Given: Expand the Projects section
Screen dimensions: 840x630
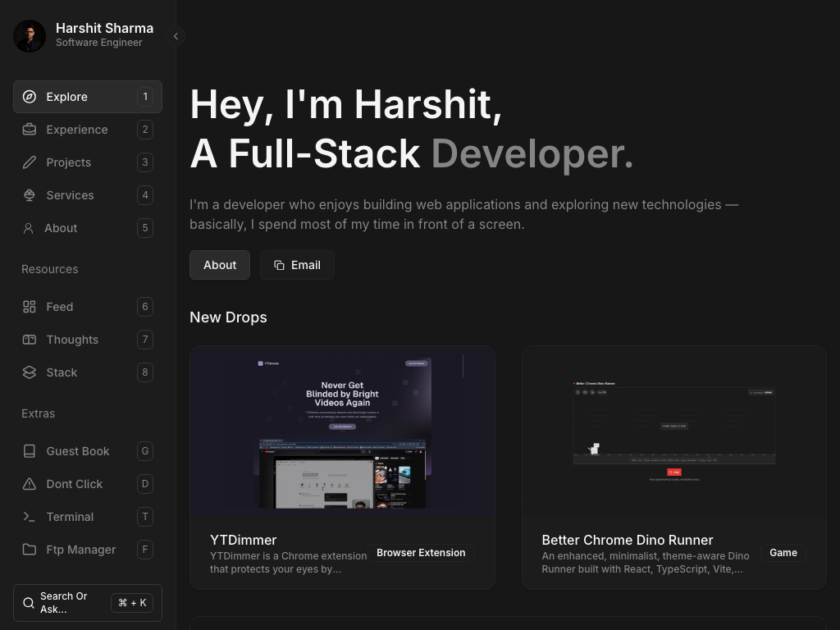Looking at the screenshot, I should tap(68, 162).
